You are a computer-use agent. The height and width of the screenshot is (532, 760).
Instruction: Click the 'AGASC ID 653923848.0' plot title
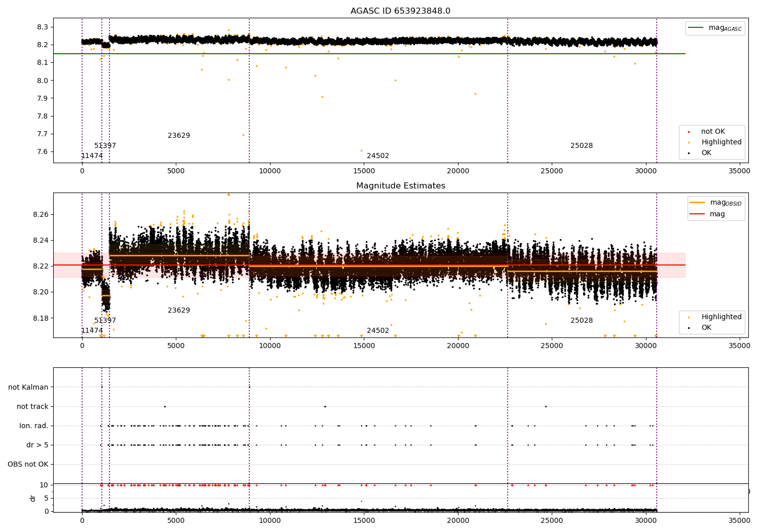[400, 11]
